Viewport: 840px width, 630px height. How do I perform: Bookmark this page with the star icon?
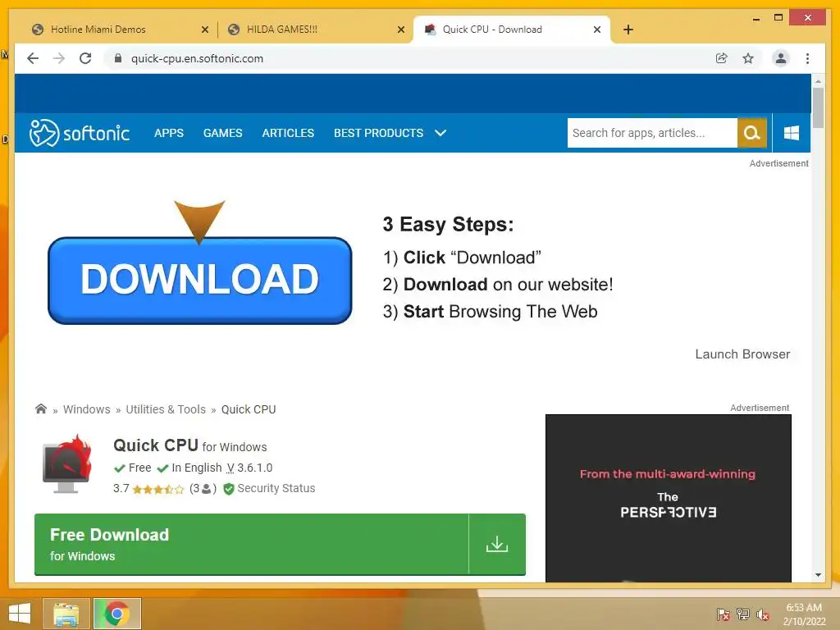[x=748, y=58]
